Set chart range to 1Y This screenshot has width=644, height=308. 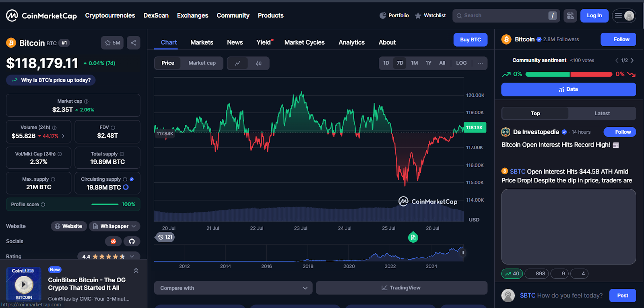pyautogui.click(x=428, y=63)
